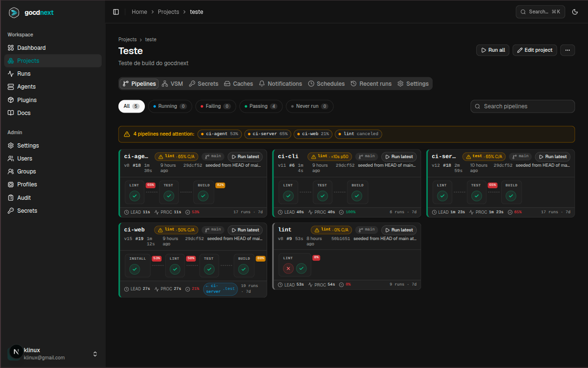Click the ci-server .test upstream chip
The image size is (588, 368).
221,288
